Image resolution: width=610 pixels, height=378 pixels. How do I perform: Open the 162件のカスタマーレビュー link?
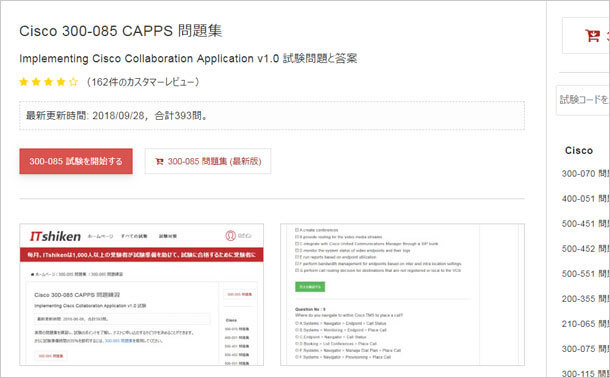pyautogui.click(x=142, y=82)
